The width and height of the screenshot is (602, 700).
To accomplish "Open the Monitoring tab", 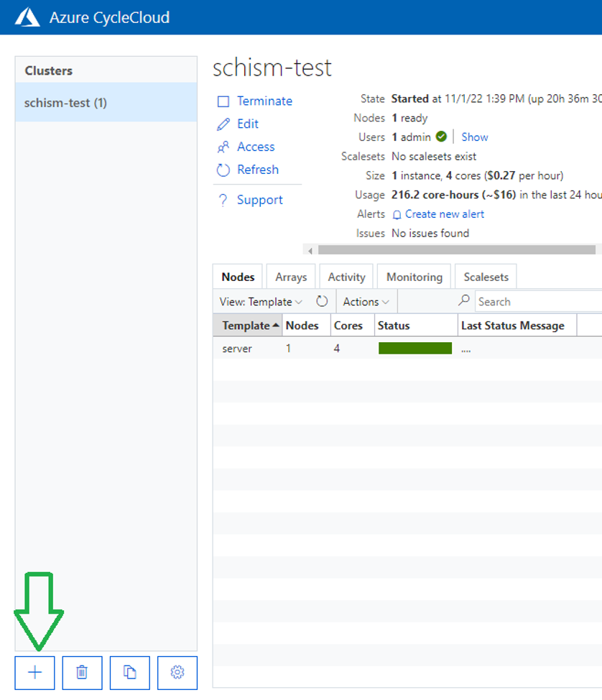I will pos(414,277).
